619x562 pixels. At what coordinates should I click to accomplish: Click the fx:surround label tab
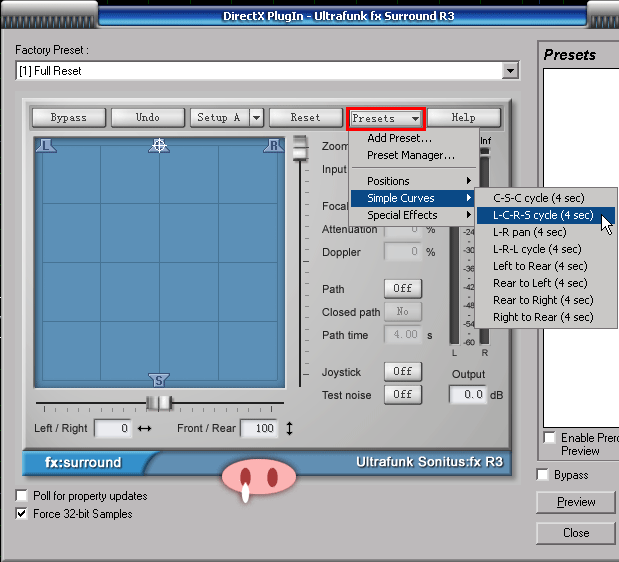[x=83, y=463]
